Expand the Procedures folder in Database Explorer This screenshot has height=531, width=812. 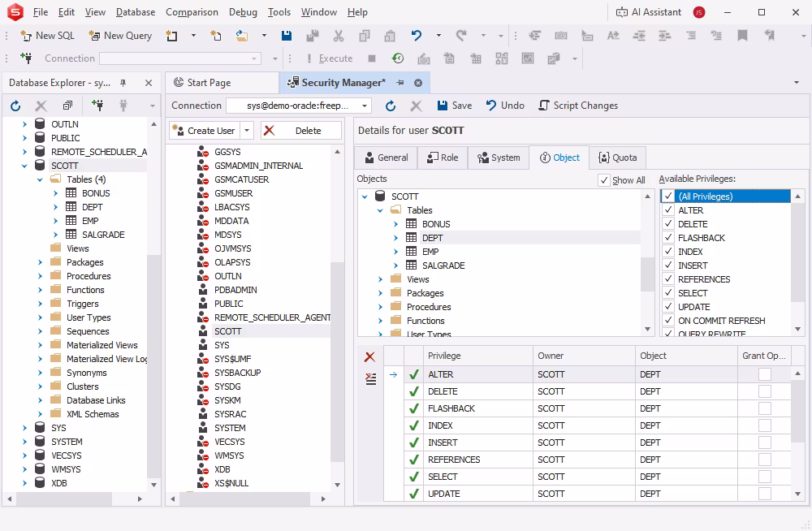40,276
